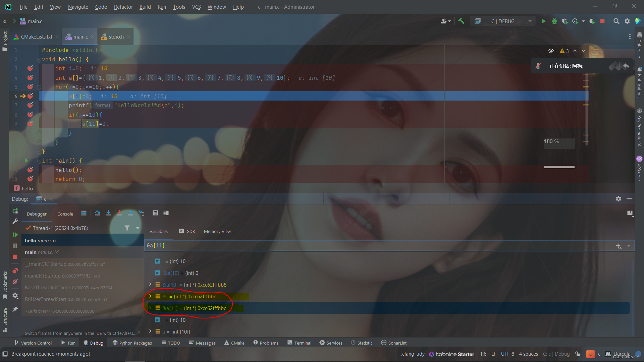Click the build hammer icon in toolbar
This screenshot has height=362, width=644.
coord(462,21)
